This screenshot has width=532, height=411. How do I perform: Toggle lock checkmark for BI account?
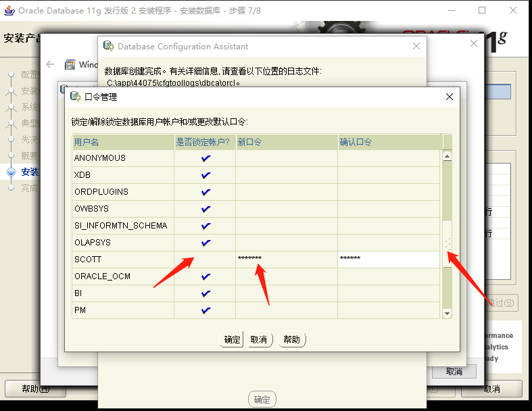(205, 293)
